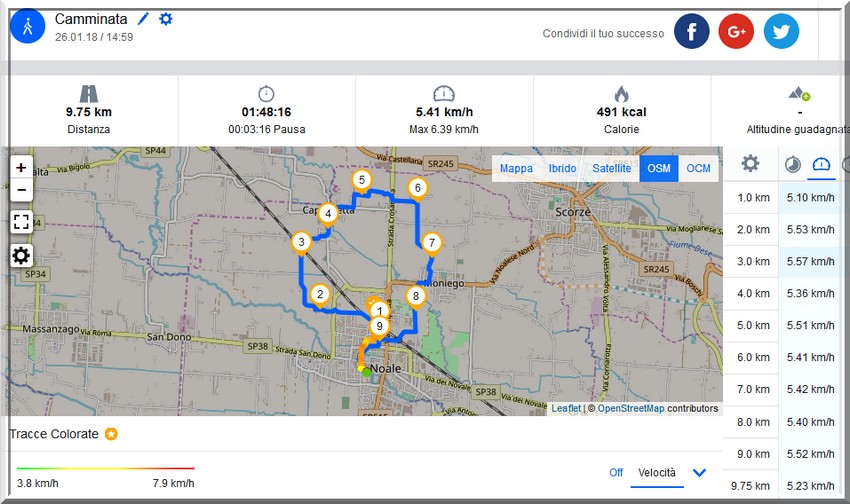
Task: Click the 5.41 km/h average speed value
Action: point(444,112)
